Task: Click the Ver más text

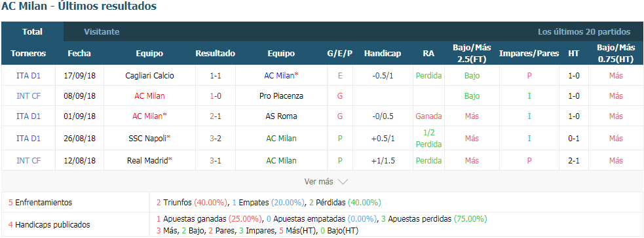Action: (x=318, y=182)
